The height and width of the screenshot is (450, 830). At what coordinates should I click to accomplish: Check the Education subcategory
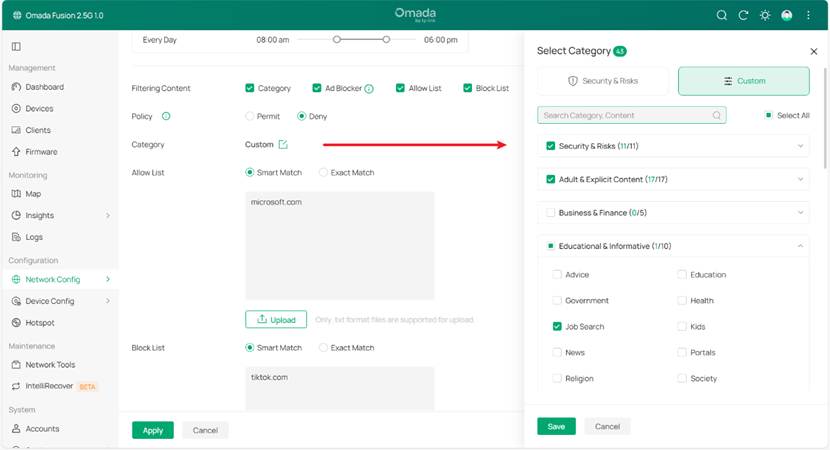[682, 274]
